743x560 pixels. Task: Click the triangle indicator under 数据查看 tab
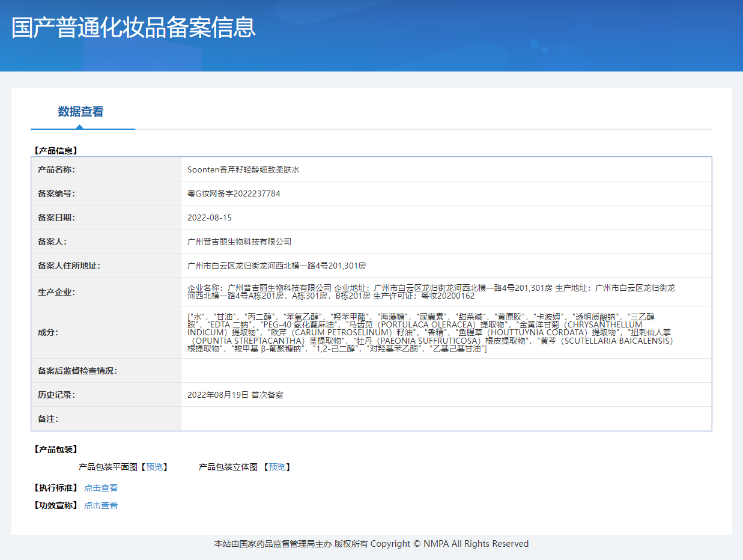[79, 126]
